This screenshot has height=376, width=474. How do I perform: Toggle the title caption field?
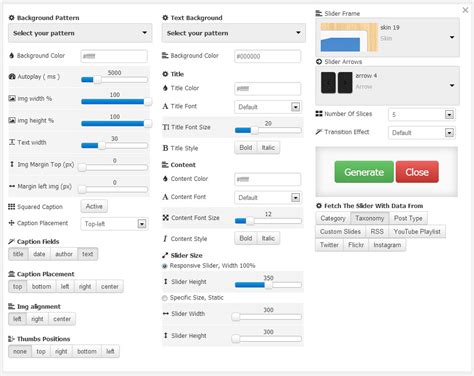click(x=18, y=254)
